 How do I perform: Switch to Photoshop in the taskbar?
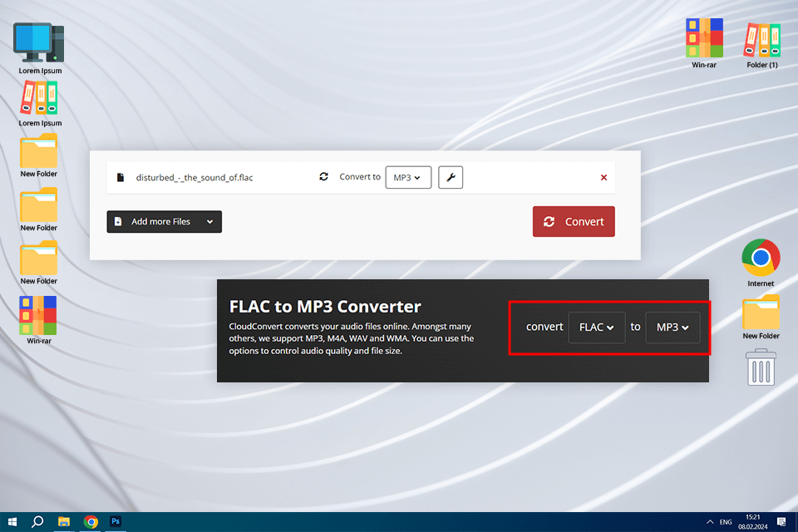pos(116,522)
